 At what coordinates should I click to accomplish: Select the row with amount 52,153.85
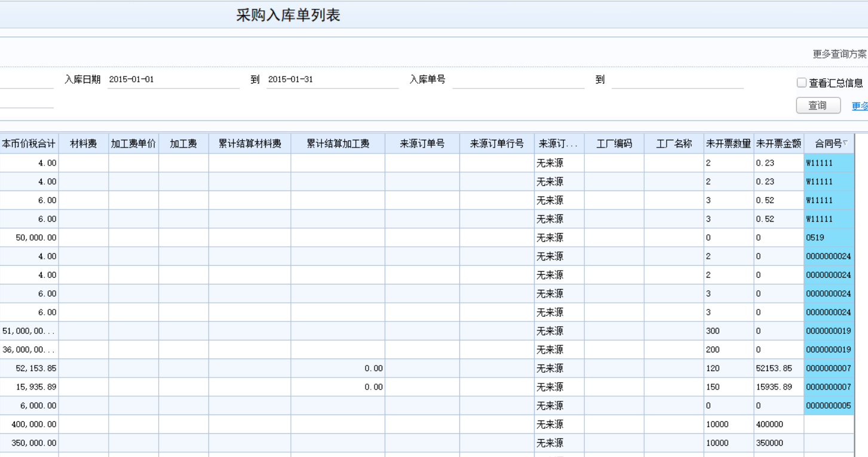tap(427, 368)
